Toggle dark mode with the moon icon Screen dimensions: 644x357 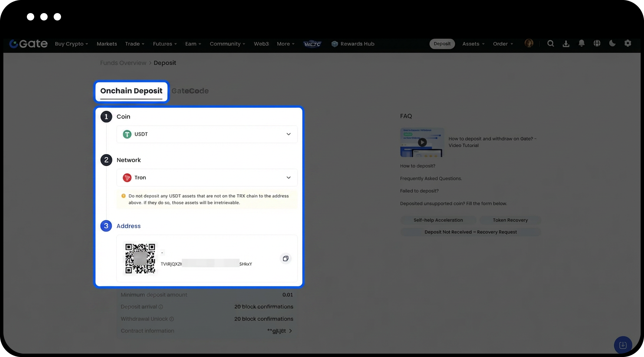pos(612,43)
